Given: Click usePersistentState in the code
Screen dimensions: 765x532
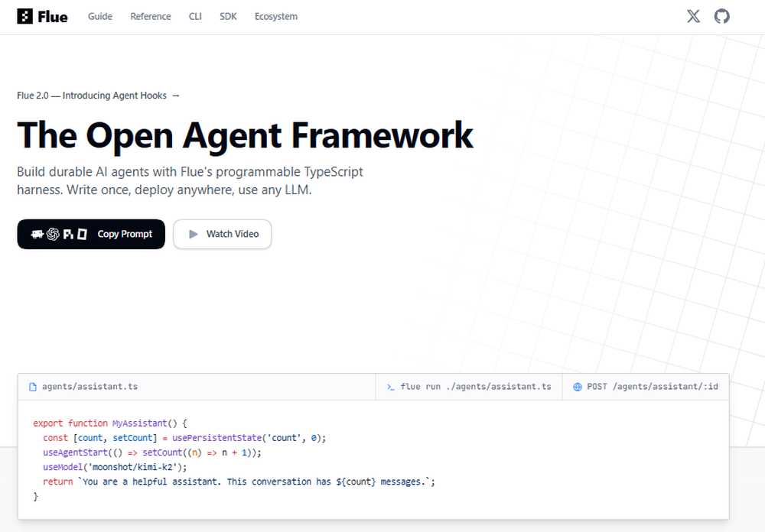Looking at the screenshot, I should point(216,438).
